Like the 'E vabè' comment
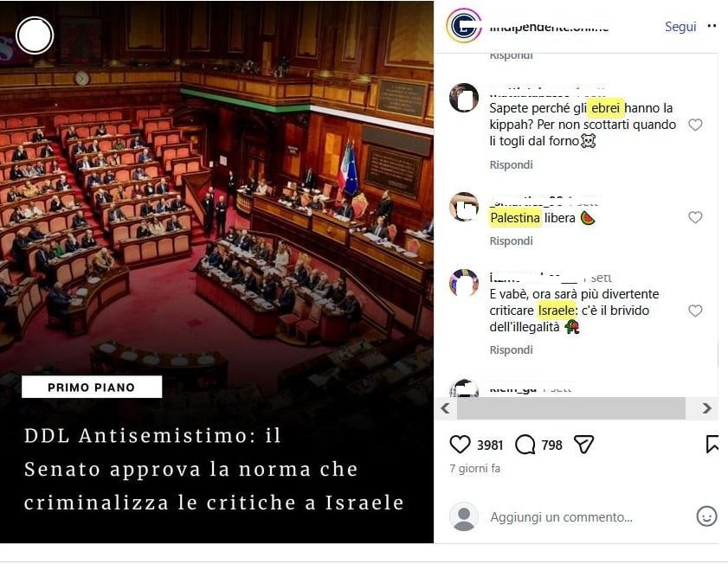 (695, 311)
